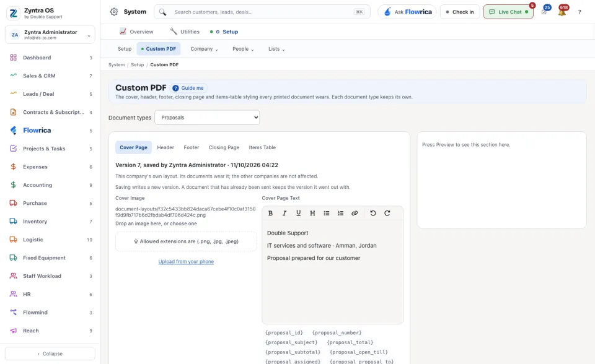Screen dimensions: 595x364
Task: Click the Setup breadcrumb link
Action: click(x=138, y=65)
